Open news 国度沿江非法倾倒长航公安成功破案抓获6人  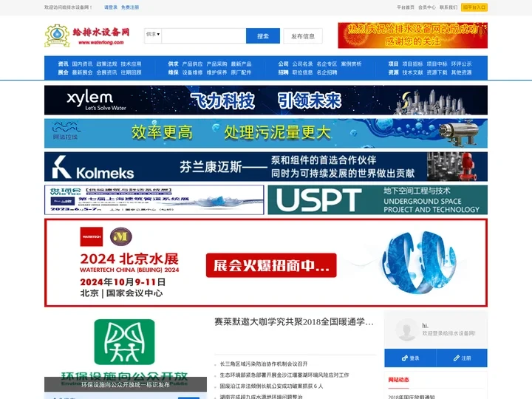pos(271,386)
